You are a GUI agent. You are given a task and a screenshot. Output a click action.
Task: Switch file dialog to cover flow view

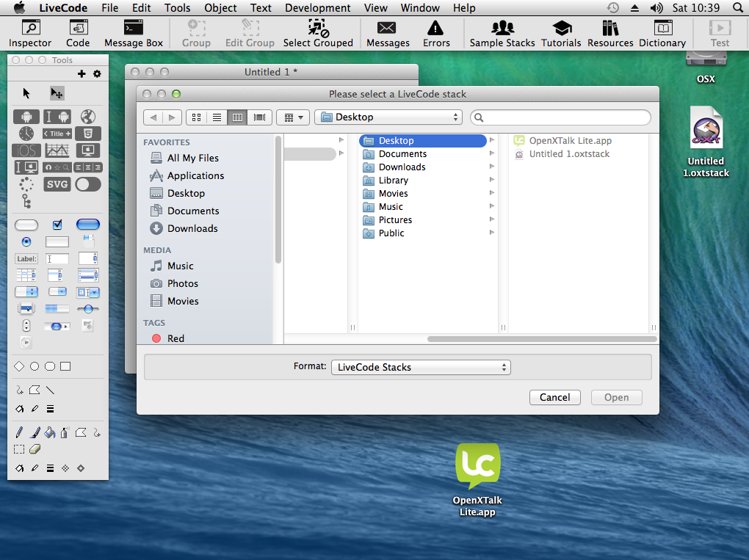[259, 117]
